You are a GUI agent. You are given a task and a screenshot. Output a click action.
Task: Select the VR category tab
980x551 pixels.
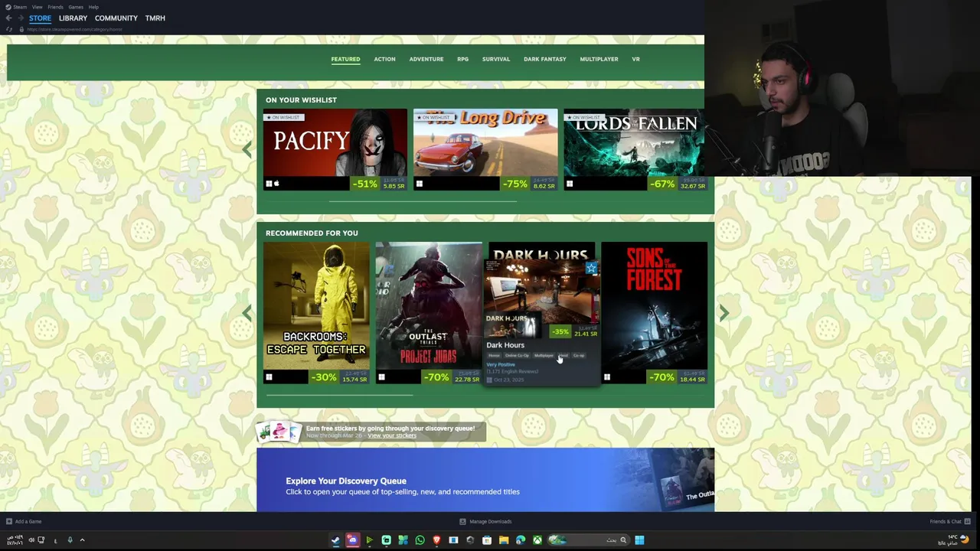[635, 59]
